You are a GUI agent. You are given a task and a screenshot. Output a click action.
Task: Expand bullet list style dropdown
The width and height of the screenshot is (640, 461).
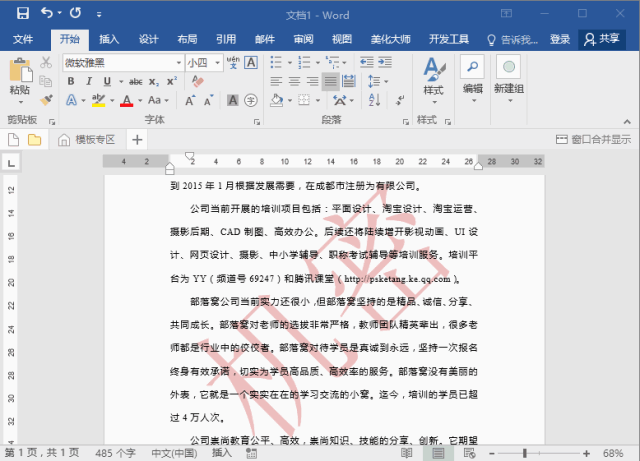tap(290, 63)
